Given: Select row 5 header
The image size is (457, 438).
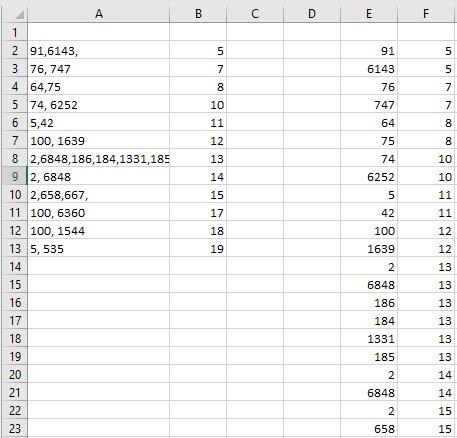Looking at the screenshot, I should (x=15, y=105).
